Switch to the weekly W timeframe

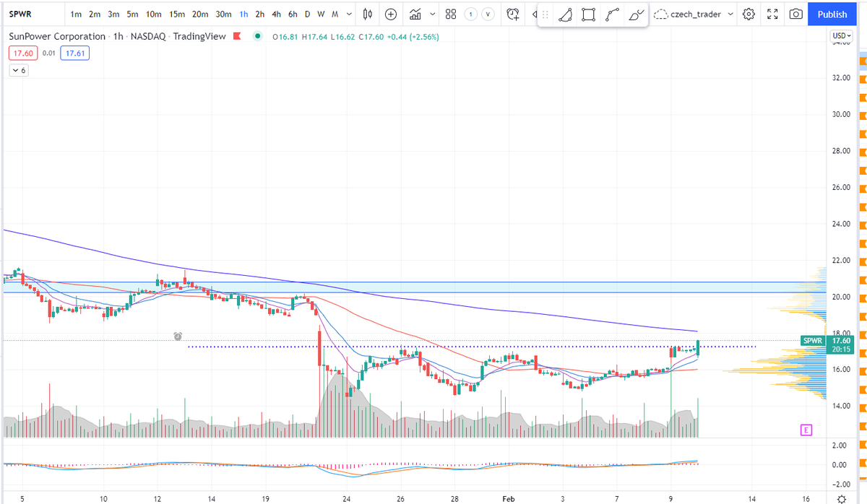tap(322, 14)
